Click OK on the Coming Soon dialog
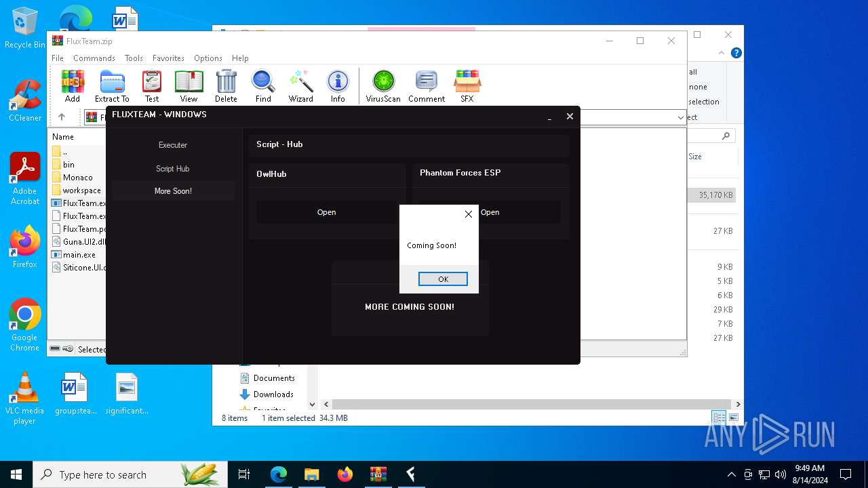 click(x=443, y=279)
